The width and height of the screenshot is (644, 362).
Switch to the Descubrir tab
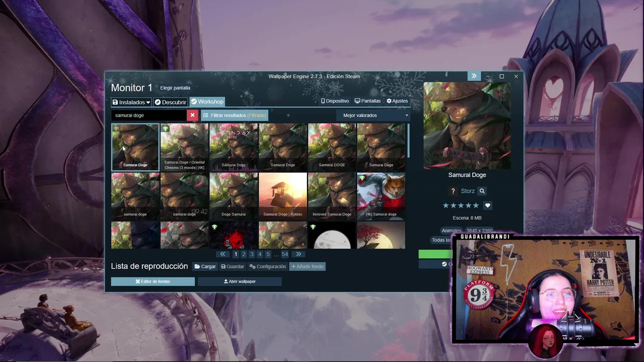(x=170, y=102)
